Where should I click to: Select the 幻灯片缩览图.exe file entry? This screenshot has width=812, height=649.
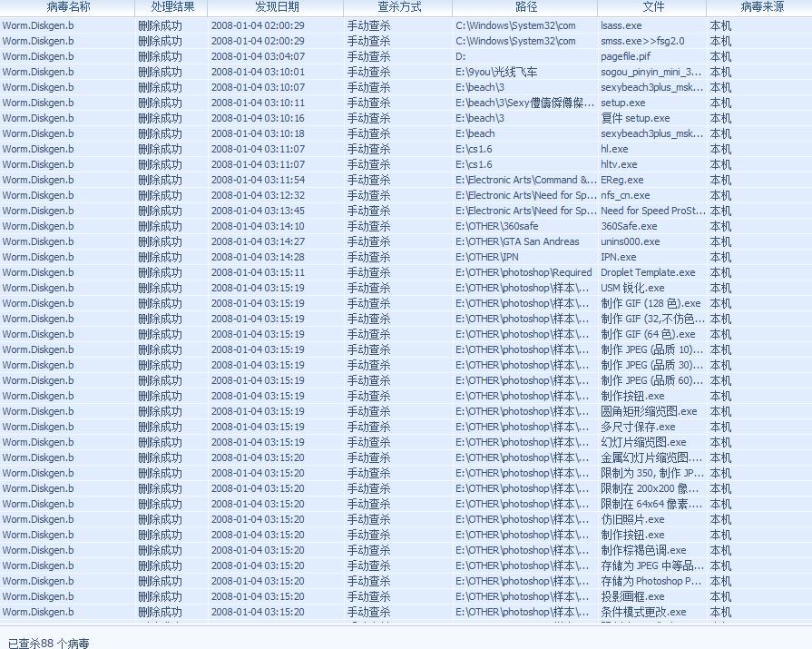643,442
